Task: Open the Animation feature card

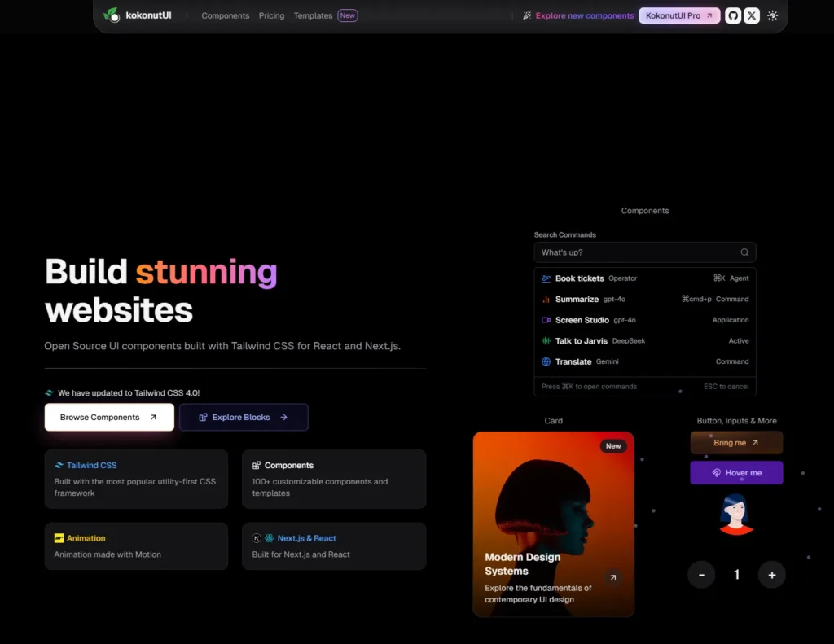Action: point(136,546)
